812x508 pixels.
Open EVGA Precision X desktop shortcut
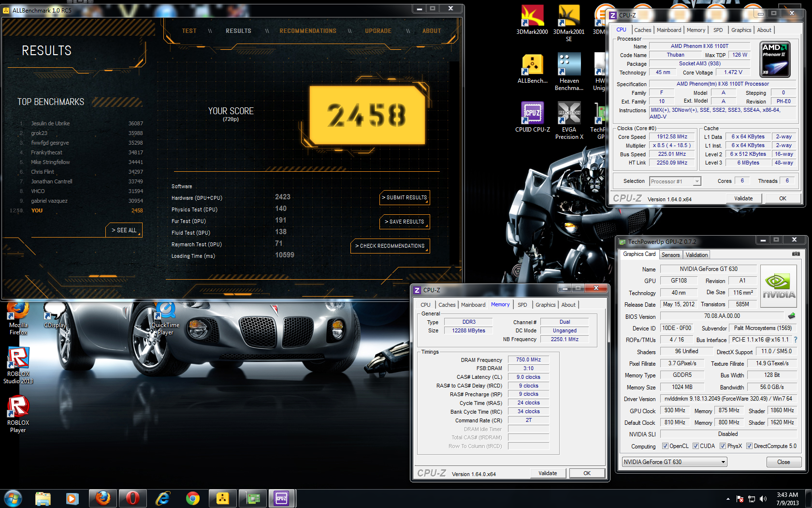[x=569, y=121]
